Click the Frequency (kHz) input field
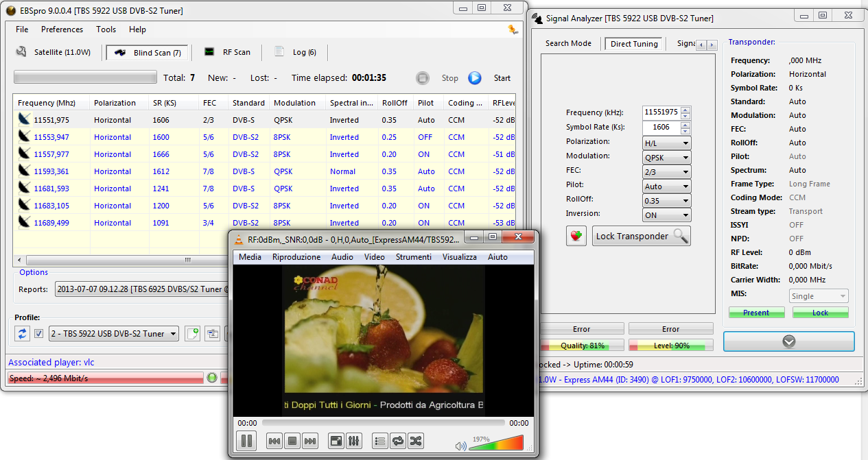Viewport: 868px width, 460px height. tap(661, 112)
